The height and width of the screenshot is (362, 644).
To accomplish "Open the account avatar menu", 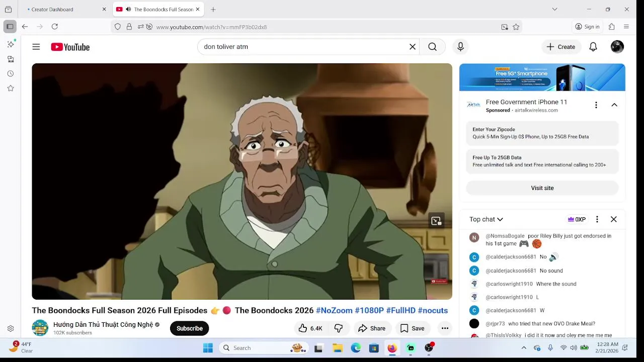I will click(617, 47).
